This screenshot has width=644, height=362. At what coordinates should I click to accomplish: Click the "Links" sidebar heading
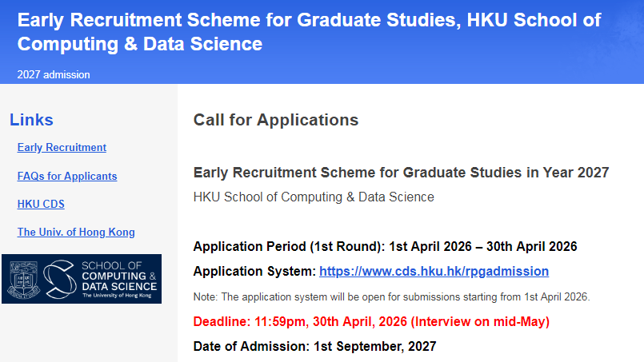point(31,120)
